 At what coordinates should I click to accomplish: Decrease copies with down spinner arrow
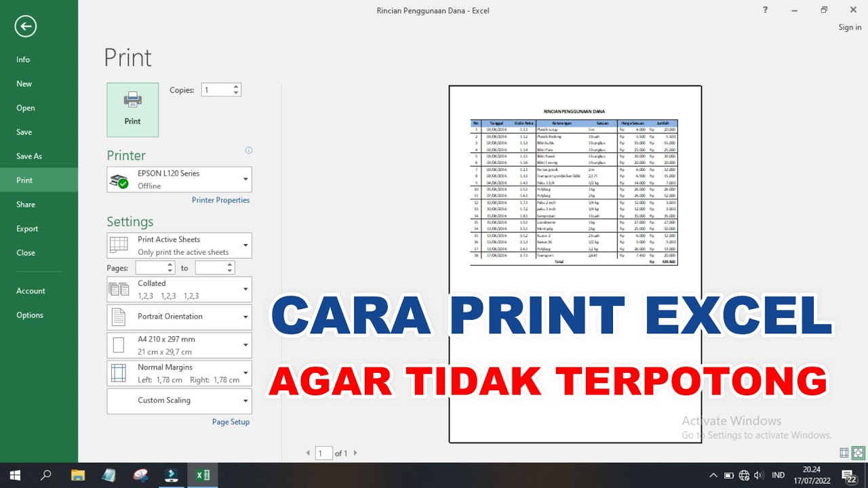click(236, 93)
